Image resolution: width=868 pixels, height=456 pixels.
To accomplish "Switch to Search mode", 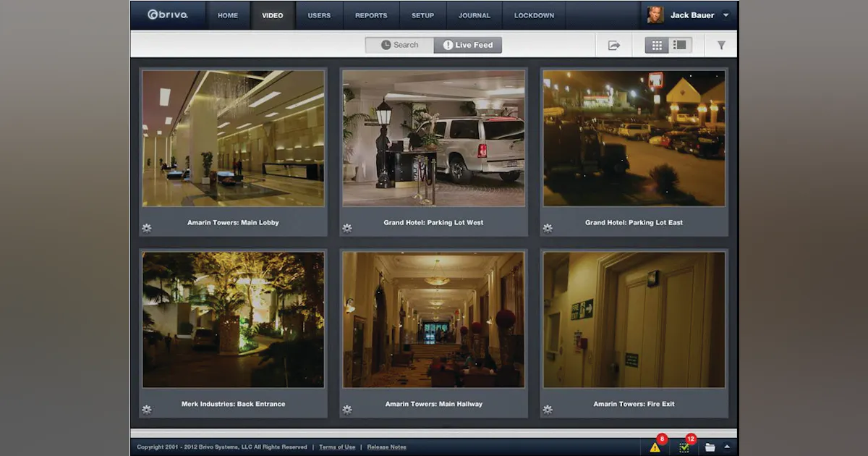I will point(399,45).
